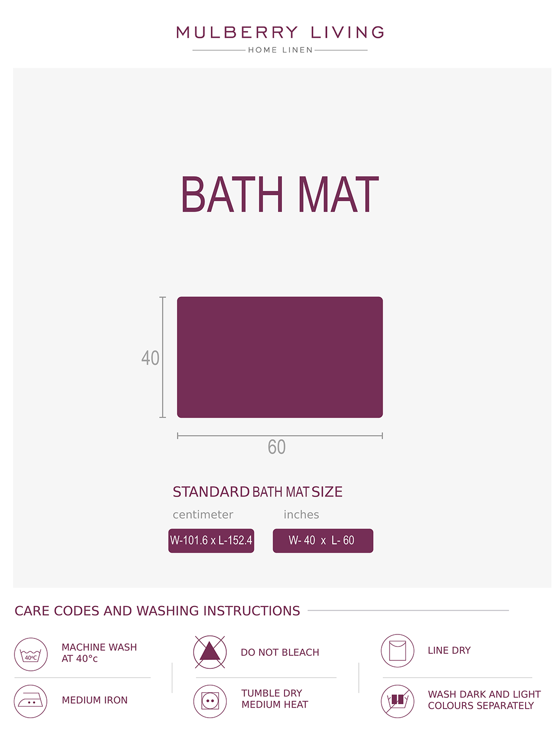Click the machine wash 40°C icon
Image resolution: width=560 pixels, height=747 pixels.
pos(31,654)
